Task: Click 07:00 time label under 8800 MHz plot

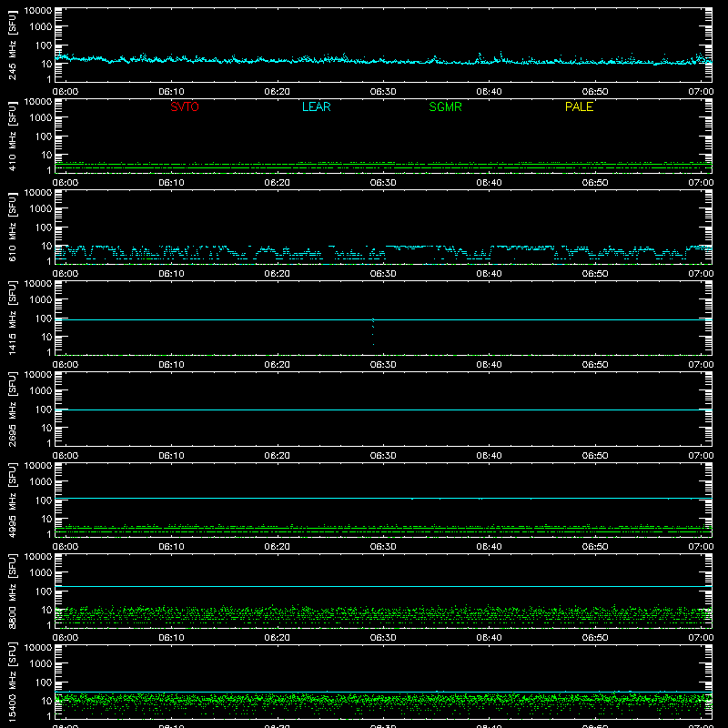Action: [x=701, y=638]
